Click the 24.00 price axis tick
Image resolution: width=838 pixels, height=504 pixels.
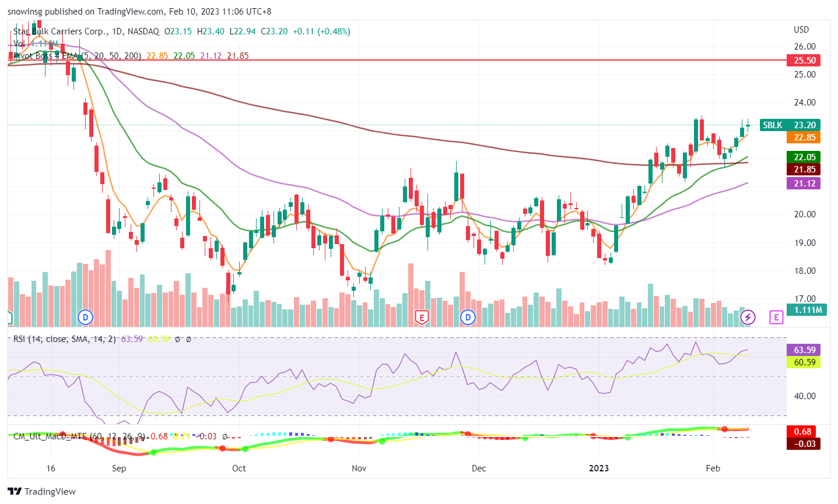pyautogui.click(x=805, y=103)
